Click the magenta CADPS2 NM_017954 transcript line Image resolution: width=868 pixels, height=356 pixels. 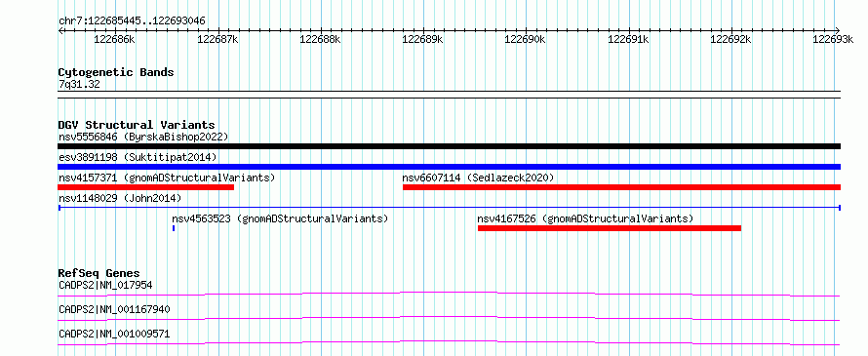pos(449,294)
